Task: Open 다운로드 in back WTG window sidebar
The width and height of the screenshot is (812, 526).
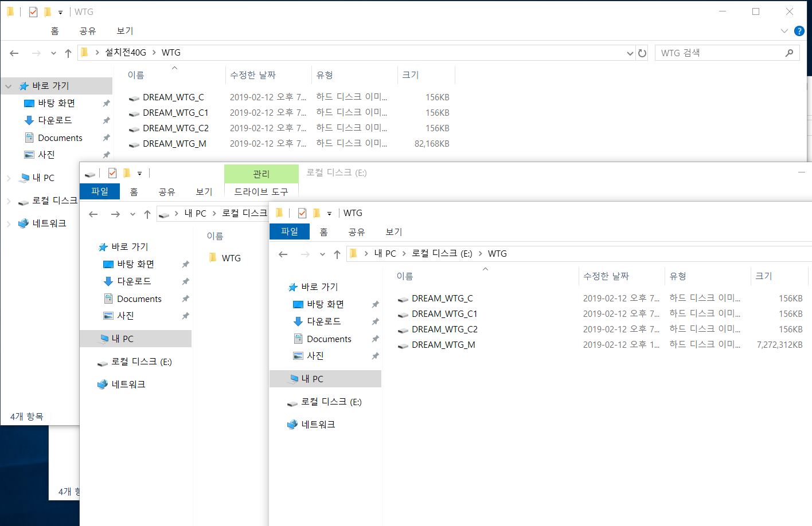Action: tap(55, 120)
